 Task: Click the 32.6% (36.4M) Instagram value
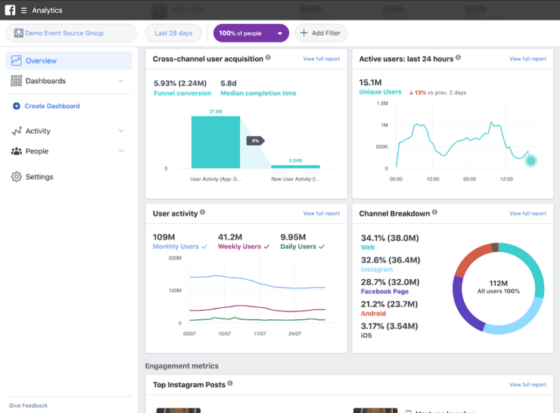pyautogui.click(x=390, y=260)
